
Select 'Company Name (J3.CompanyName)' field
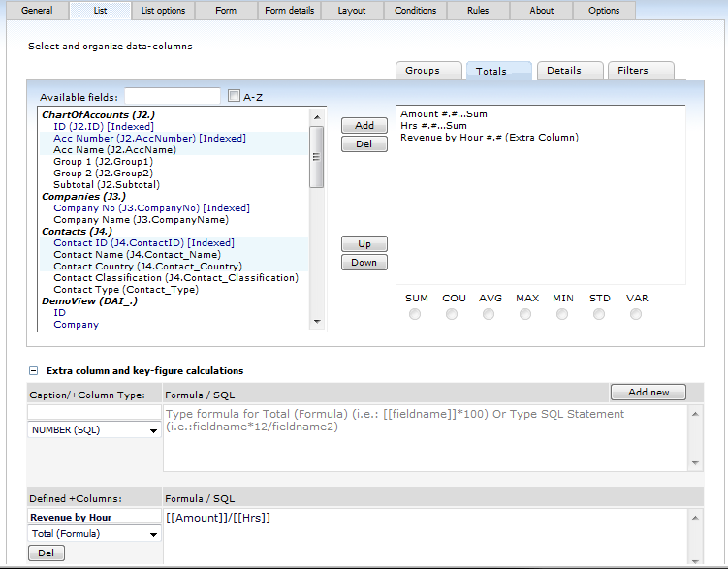(142, 219)
